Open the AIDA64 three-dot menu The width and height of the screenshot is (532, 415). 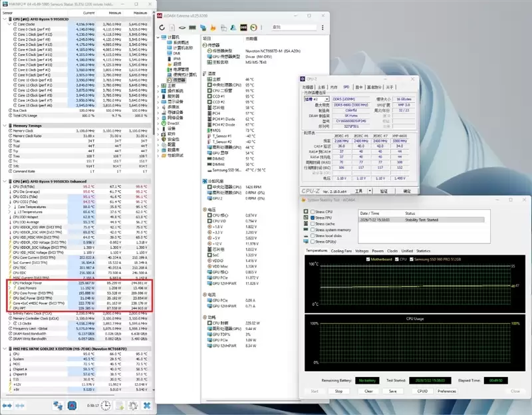click(323, 27)
